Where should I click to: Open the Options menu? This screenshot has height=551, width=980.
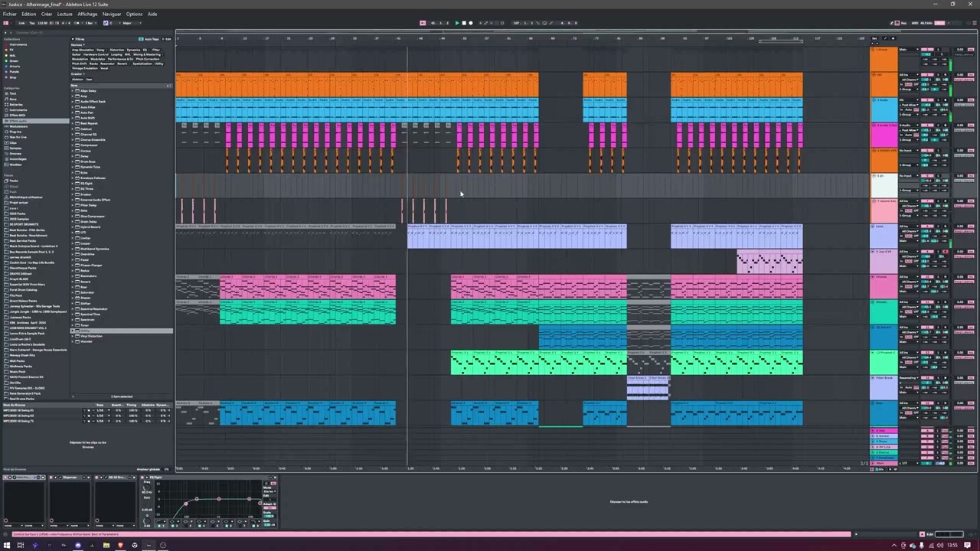[x=134, y=14]
